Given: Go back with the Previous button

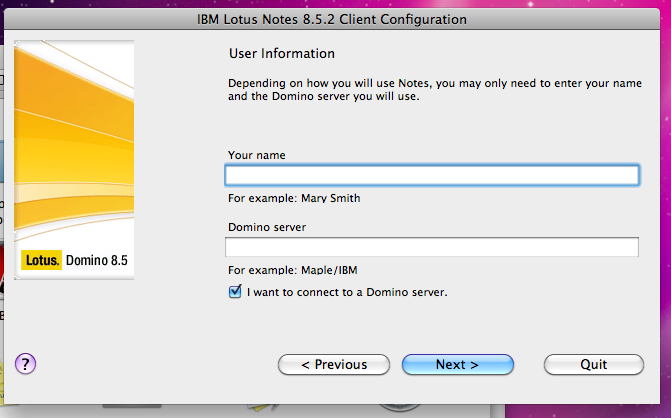Looking at the screenshot, I should pos(334,365).
